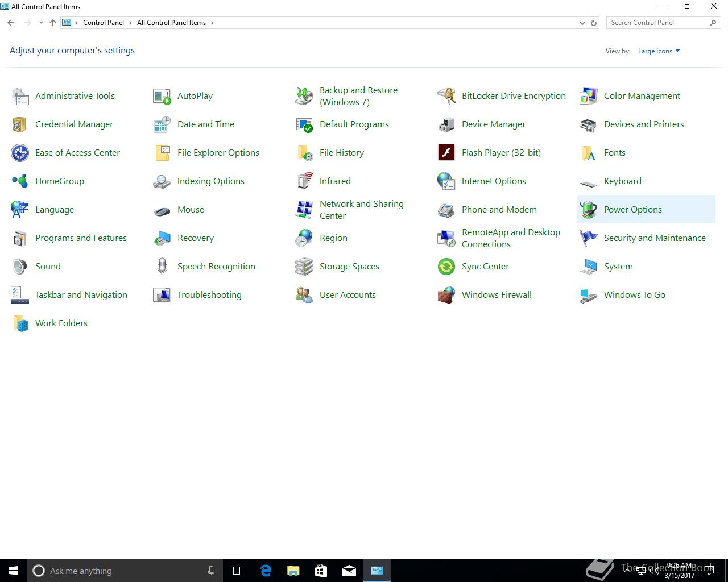The height and width of the screenshot is (582, 728).
Task: Open File Explorer from taskbar
Action: click(293, 571)
